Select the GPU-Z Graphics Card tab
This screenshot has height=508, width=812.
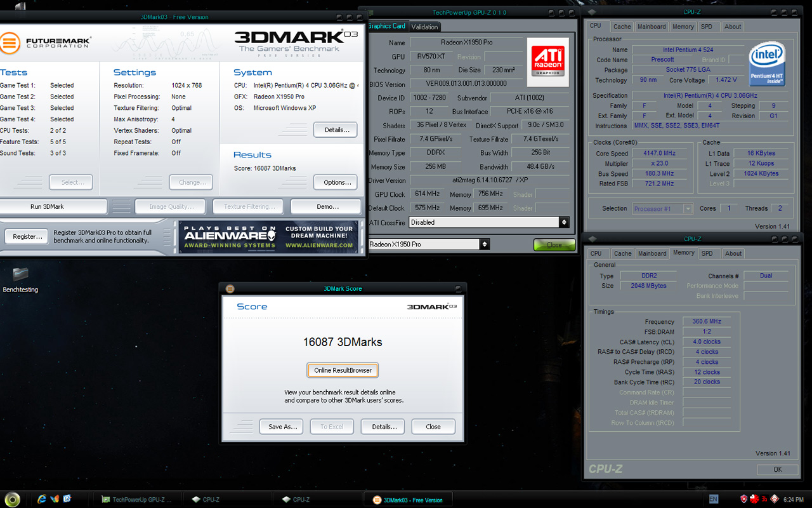tap(386, 26)
